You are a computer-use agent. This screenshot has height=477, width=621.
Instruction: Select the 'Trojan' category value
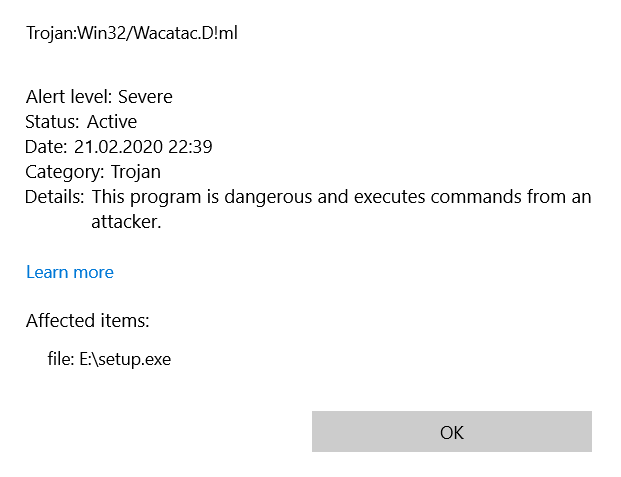pos(136,172)
